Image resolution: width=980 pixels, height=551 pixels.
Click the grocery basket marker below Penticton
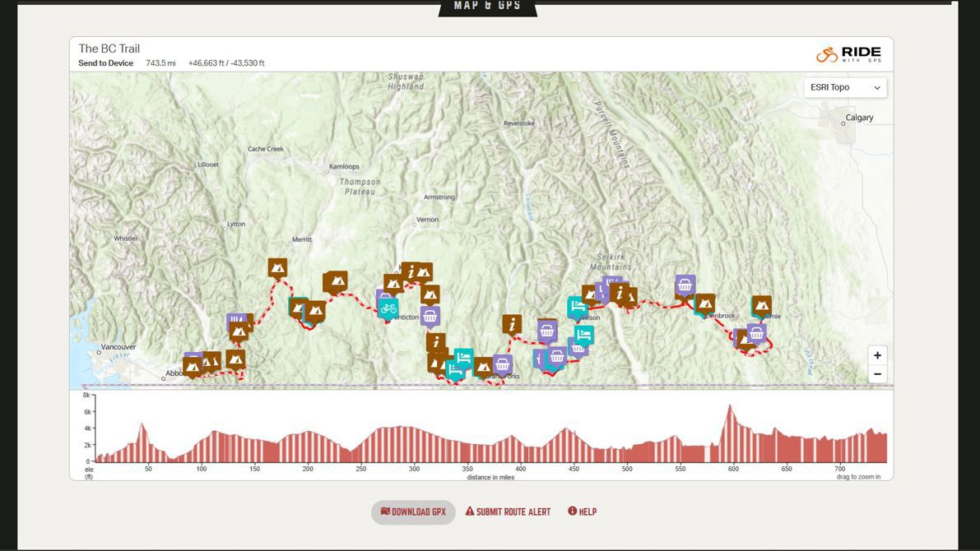[x=430, y=316]
